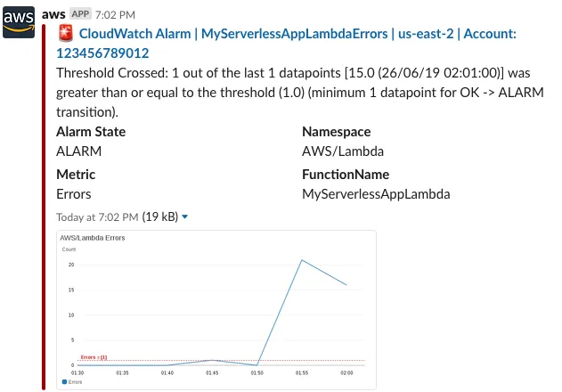Viewport: 562px width, 392px height.
Task: Click the red siren alarm emoji
Action: [x=65, y=34]
